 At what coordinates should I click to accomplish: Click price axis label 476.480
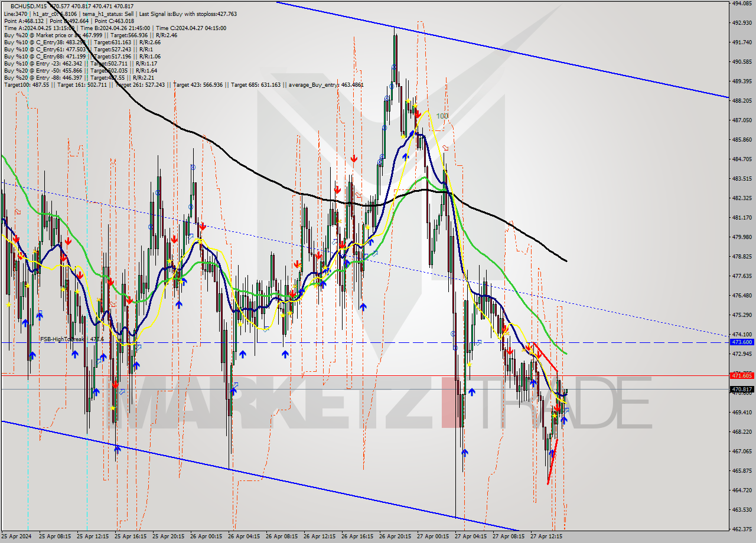point(742,295)
